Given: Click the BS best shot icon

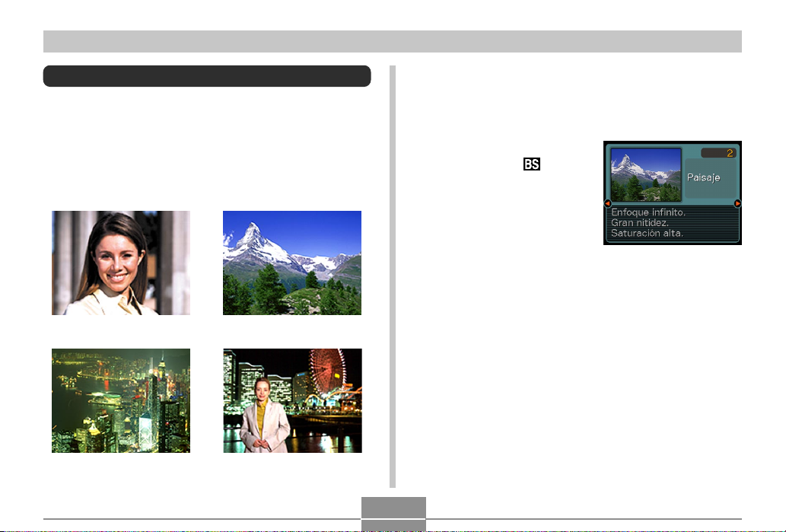Looking at the screenshot, I should tap(531, 164).
